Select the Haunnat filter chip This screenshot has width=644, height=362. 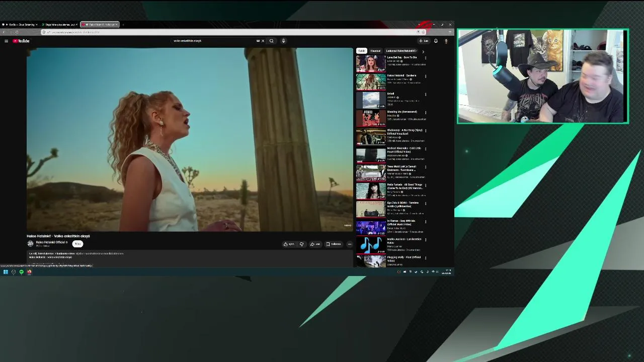click(375, 51)
